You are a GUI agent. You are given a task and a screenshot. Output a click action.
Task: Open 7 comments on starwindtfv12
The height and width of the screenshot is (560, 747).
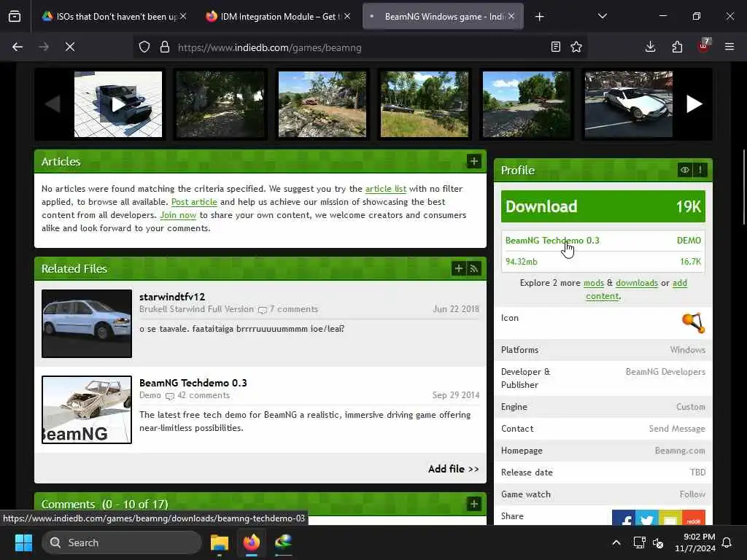[293, 309]
